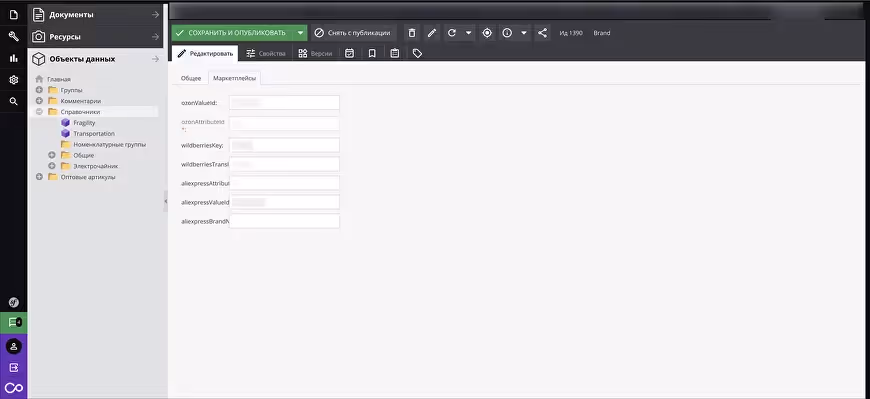Open the bar chart reports icon
The height and width of the screenshot is (399, 870).
(13, 58)
